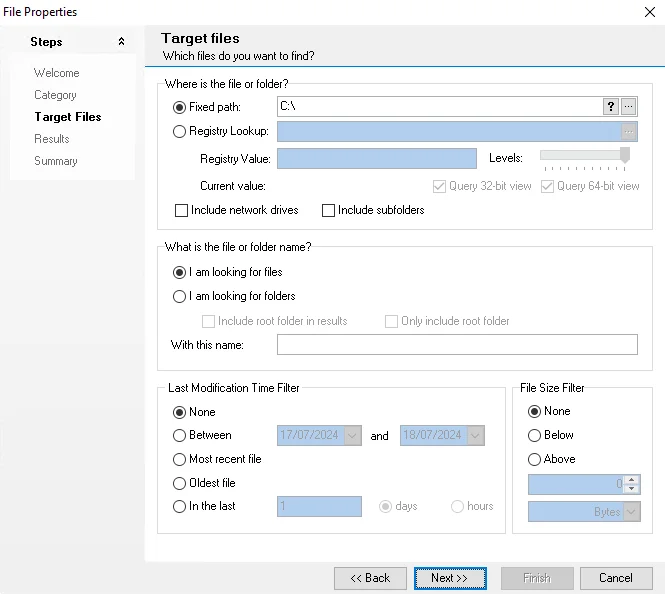Select I am looking for folders

point(179,296)
